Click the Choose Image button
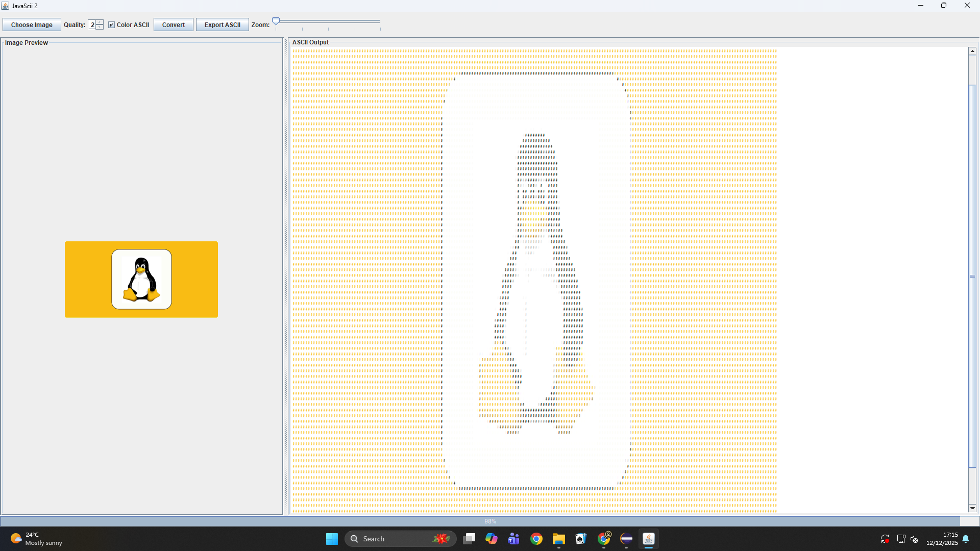 32,24
